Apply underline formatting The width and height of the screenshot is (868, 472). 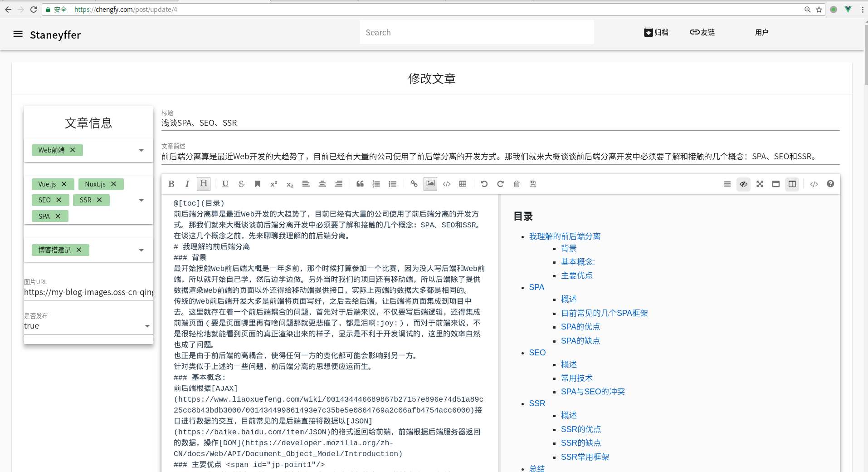coord(225,184)
